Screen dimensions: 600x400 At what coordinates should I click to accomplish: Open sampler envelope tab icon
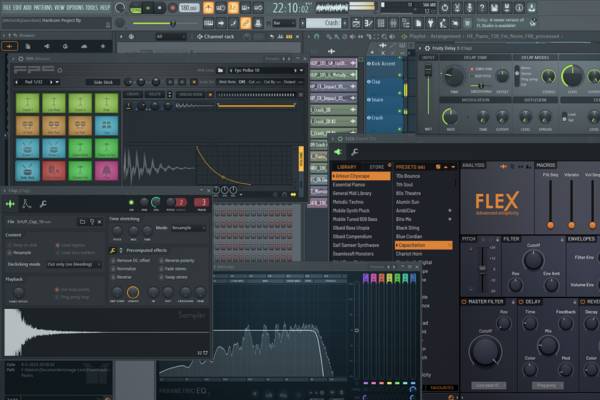27,204
